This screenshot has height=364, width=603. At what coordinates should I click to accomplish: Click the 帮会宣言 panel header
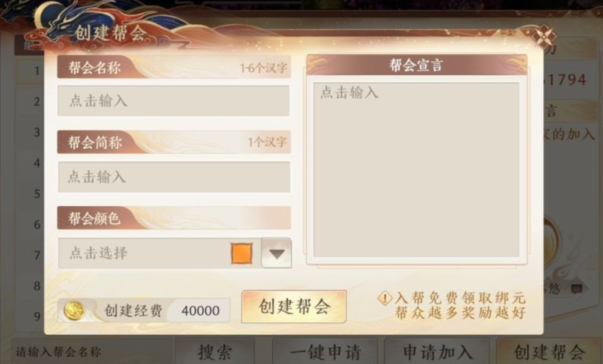pos(417,64)
